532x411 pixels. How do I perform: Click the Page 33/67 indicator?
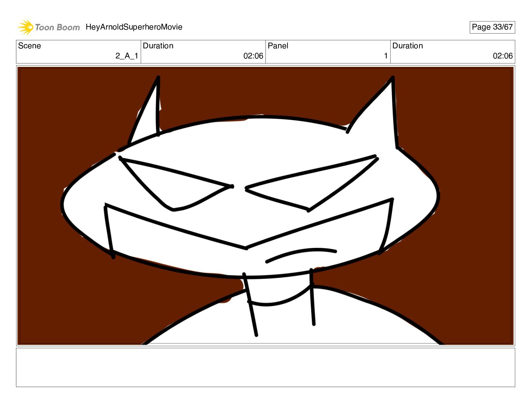[492, 27]
